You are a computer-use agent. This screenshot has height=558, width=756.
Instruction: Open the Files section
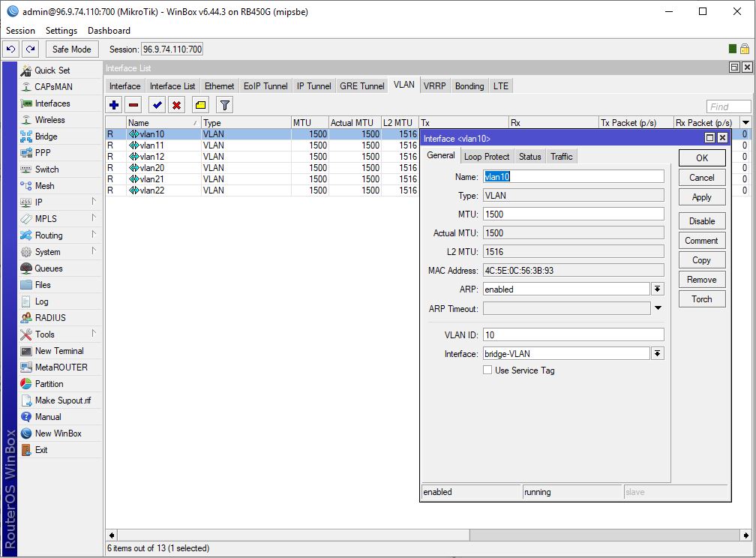43,284
